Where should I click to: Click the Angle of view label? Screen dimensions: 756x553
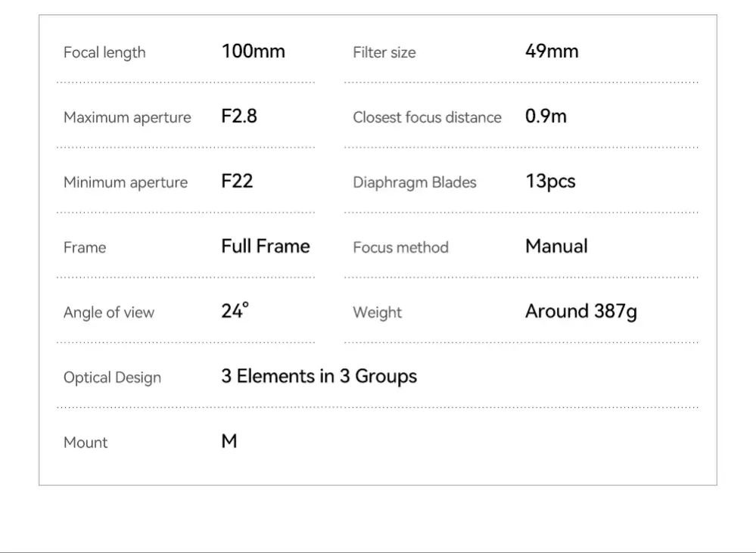click(x=109, y=313)
